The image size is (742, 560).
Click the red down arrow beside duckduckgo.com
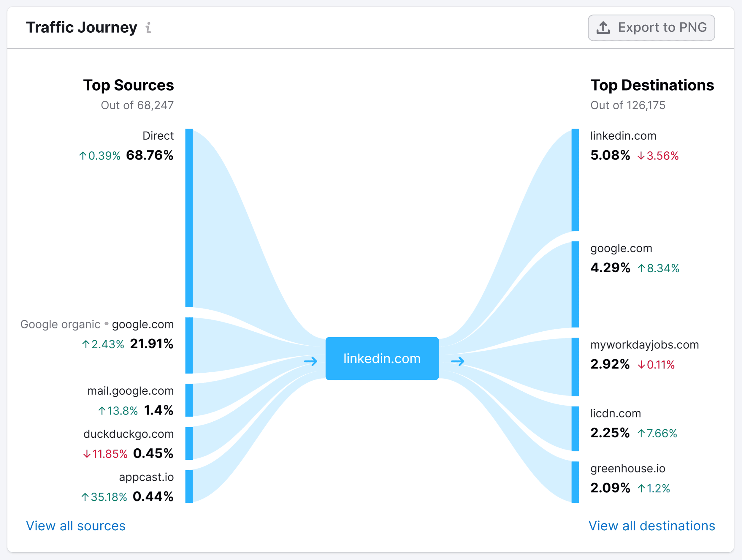point(87,454)
